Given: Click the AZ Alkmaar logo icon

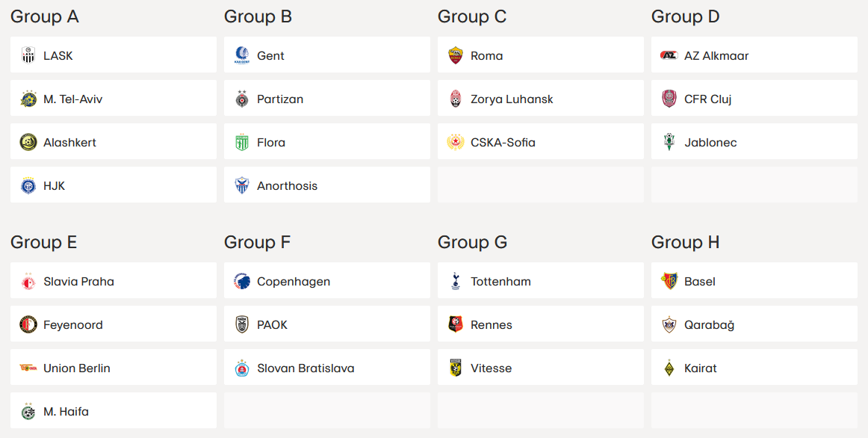Looking at the screenshot, I should pyautogui.click(x=669, y=55).
